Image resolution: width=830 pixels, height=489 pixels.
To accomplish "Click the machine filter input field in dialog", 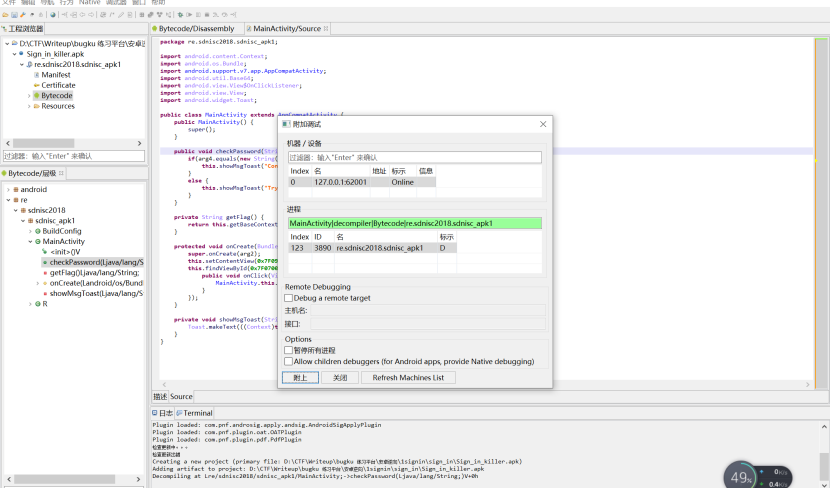I will (413, 157).
